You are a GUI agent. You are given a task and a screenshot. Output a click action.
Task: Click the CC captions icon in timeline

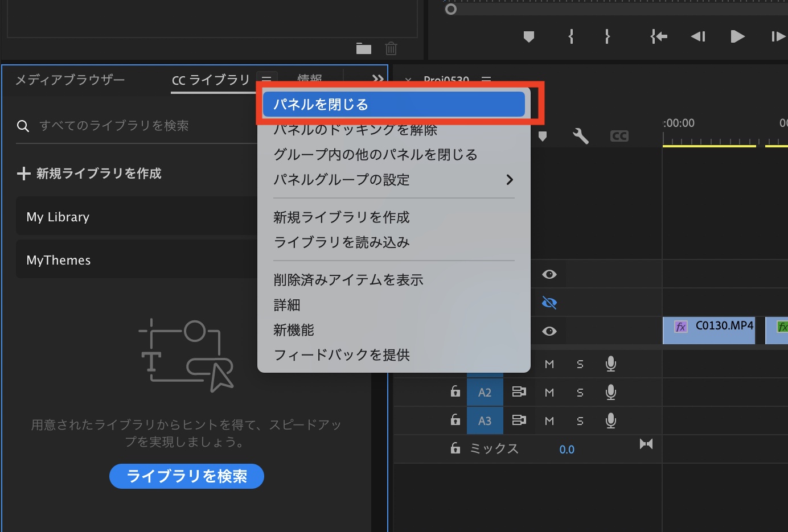point(619,136)
